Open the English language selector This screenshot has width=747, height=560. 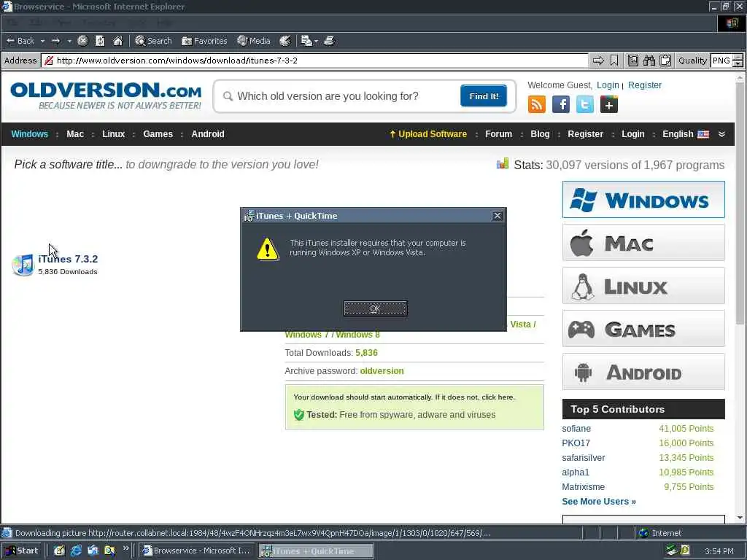(x=686, y=134)
